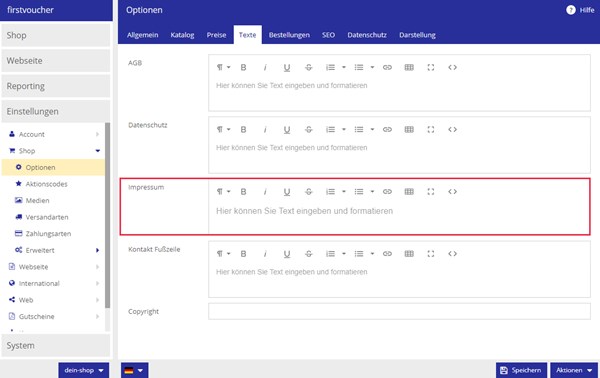Apply strikethrough in the AGB editor
The image size is (600, 378).
[308, 68]
